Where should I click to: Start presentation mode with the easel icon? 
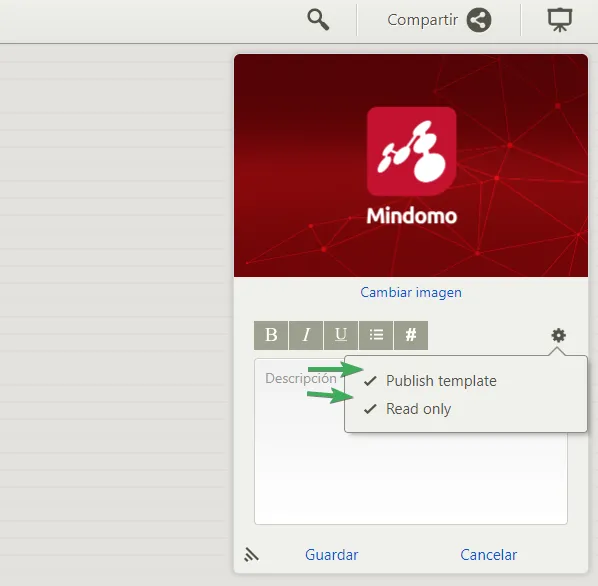(560, 19)
